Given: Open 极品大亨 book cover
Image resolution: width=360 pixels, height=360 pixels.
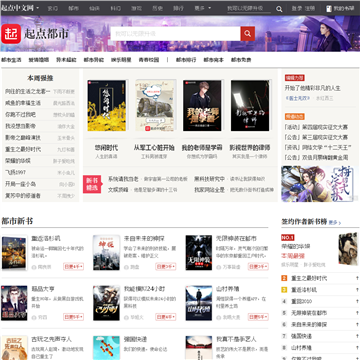Looking at the screenshot, I should click(14, 303).
